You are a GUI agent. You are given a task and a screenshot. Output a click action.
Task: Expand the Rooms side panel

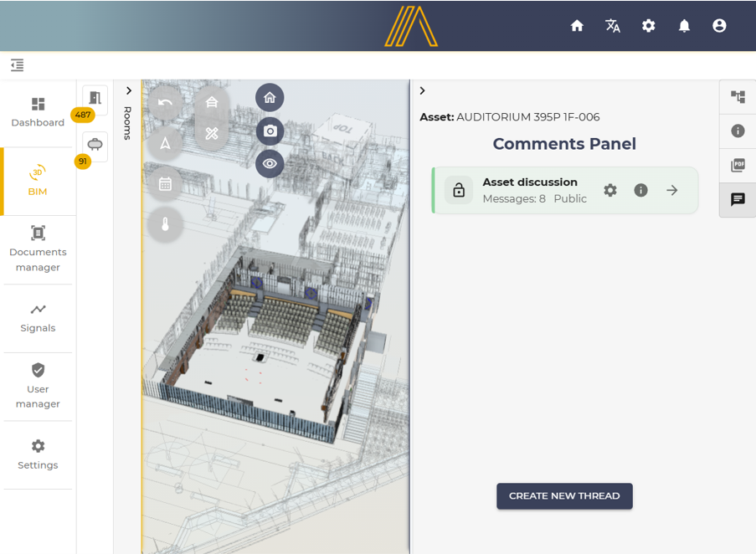128,91
